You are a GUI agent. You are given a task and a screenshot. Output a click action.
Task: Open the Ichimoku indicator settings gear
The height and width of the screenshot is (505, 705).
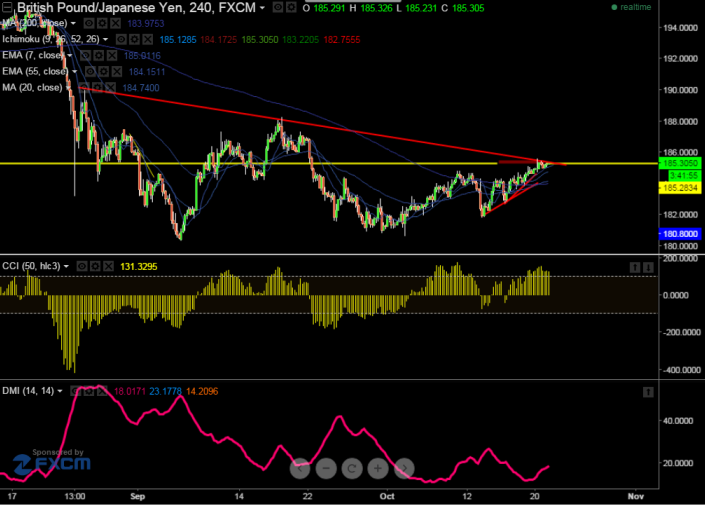(134, 40)
